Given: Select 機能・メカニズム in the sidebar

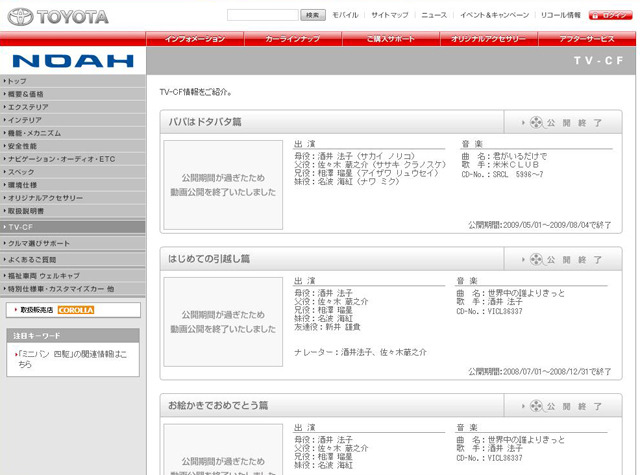Looking at the screenshot, I should click(73, 133).
